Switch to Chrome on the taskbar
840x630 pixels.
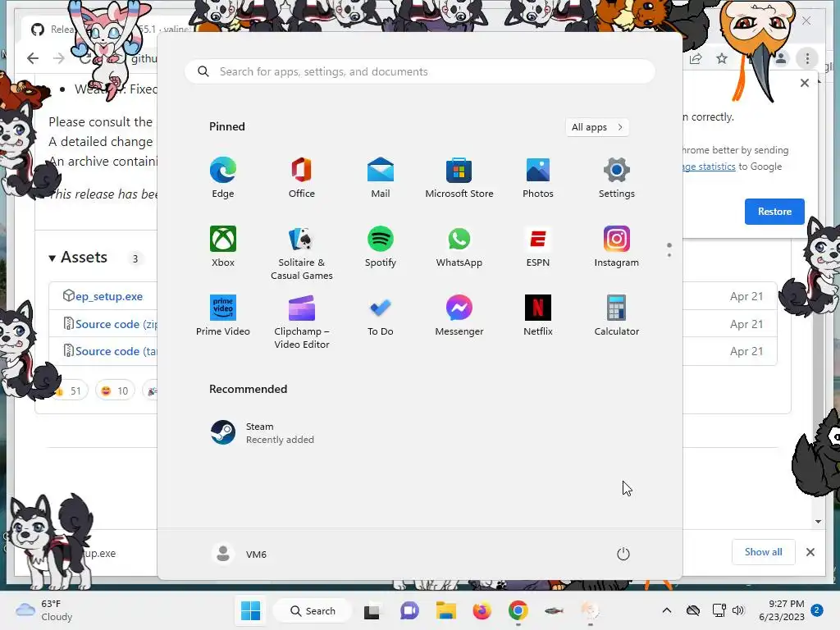pos(518,610)
